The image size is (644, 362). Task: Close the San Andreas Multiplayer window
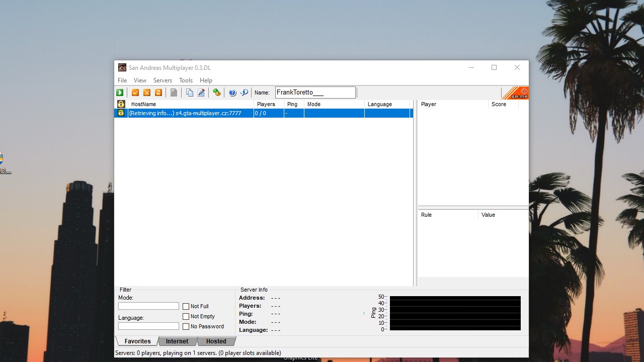click(517, 67)
